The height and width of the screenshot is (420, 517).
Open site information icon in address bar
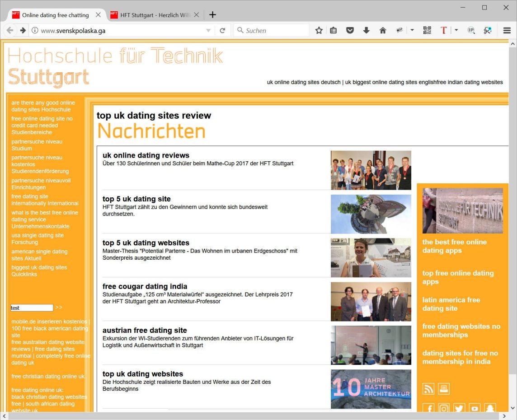click(x=35, y=30)
